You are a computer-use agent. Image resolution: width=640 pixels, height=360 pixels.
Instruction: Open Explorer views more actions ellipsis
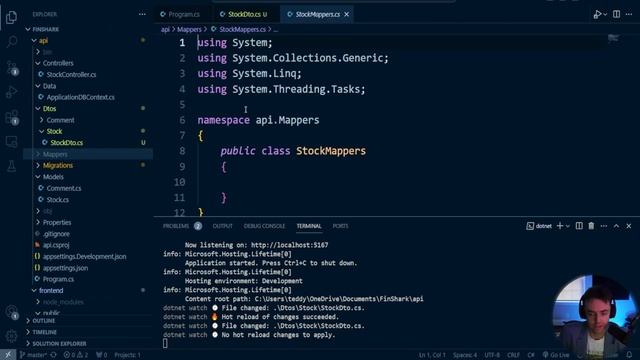pos(142,14)
